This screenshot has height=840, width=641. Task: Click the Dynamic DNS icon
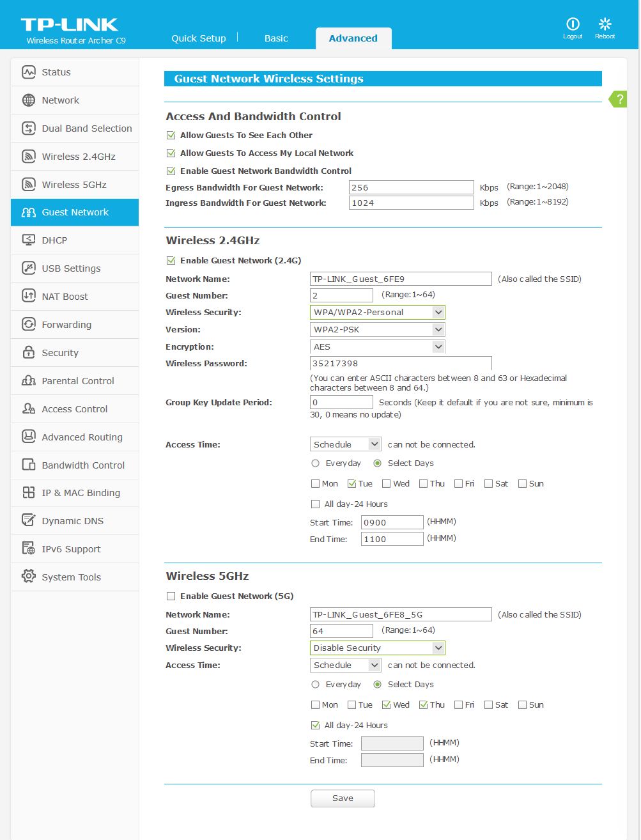click(29, 521)
